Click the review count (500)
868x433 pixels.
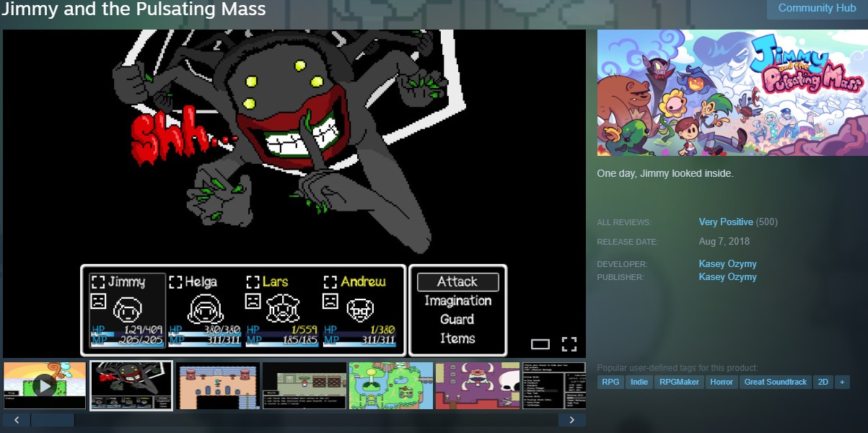click(x=766, y=222)
